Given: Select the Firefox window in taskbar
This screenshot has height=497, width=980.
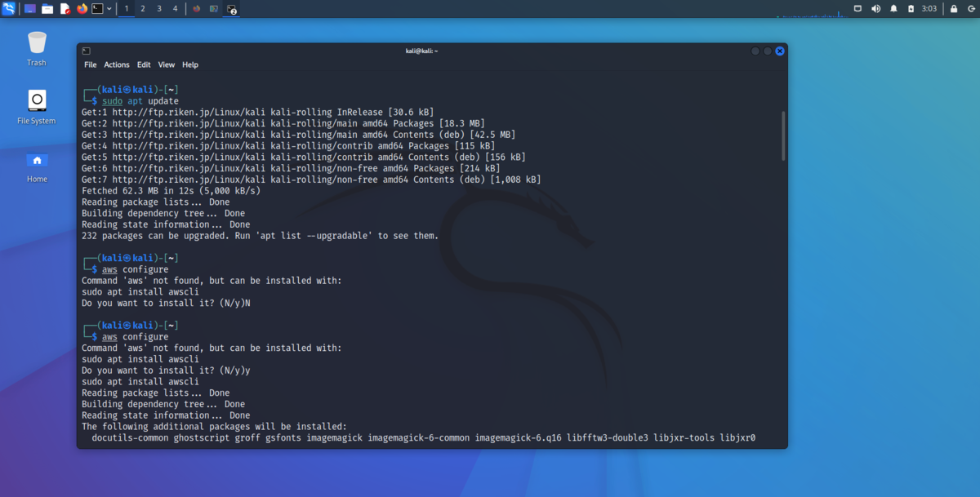Looking at the screenshot, I should click(197, 9).
